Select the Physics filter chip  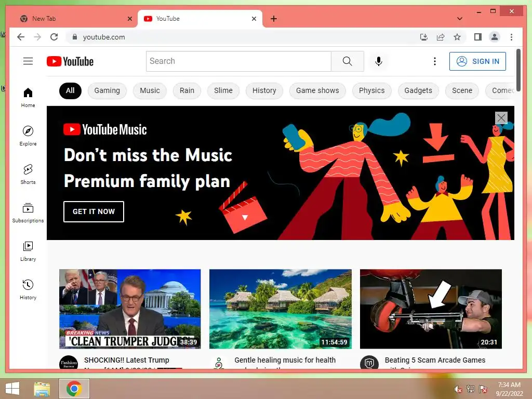point(372,90)
